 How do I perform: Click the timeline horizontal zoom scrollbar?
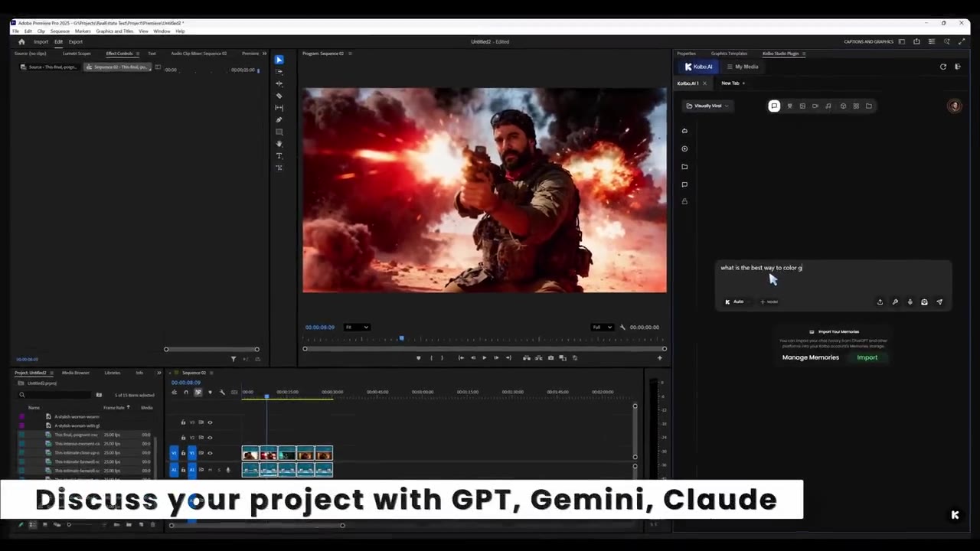click(256, 525)
